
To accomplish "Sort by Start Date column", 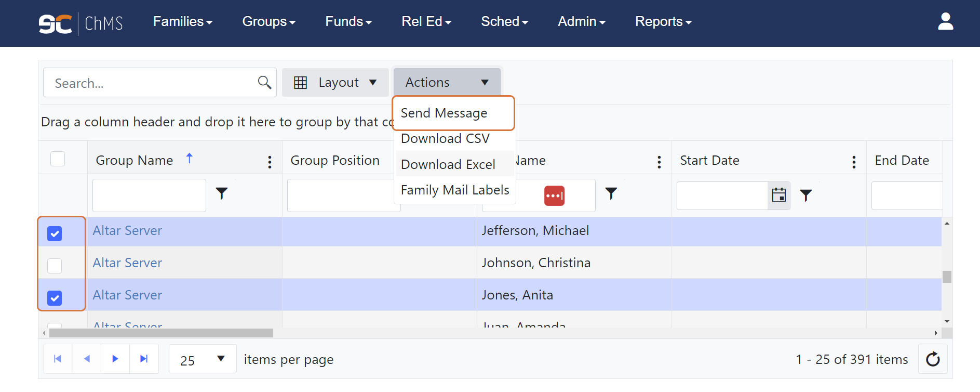I will pyautogui.click(x=709, y=160).
